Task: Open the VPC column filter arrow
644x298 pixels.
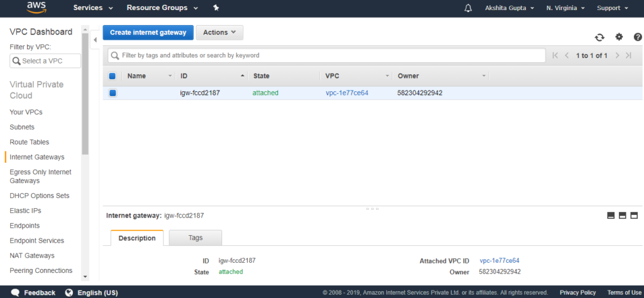Action: 387,76
